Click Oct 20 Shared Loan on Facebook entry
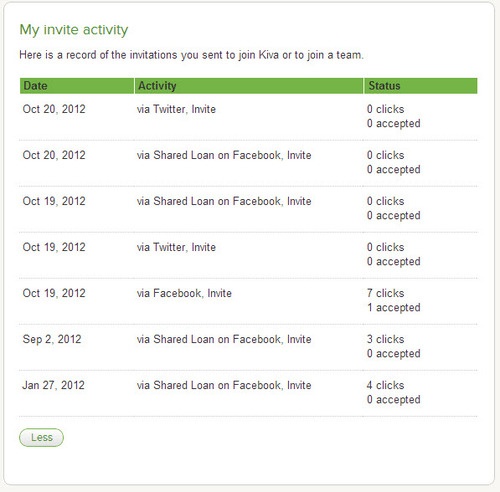This screenshot has height=492, width=500. click(x=224, y=155)
